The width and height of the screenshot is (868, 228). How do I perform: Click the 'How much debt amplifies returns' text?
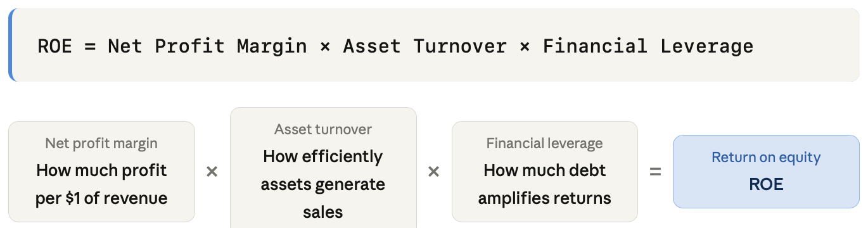pyautogui.click(x=545, y=184)
